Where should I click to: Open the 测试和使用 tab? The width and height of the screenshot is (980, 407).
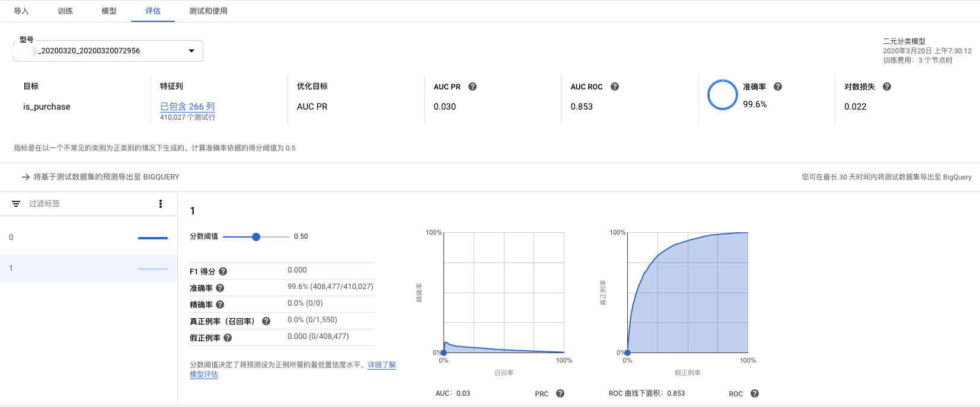208,11
